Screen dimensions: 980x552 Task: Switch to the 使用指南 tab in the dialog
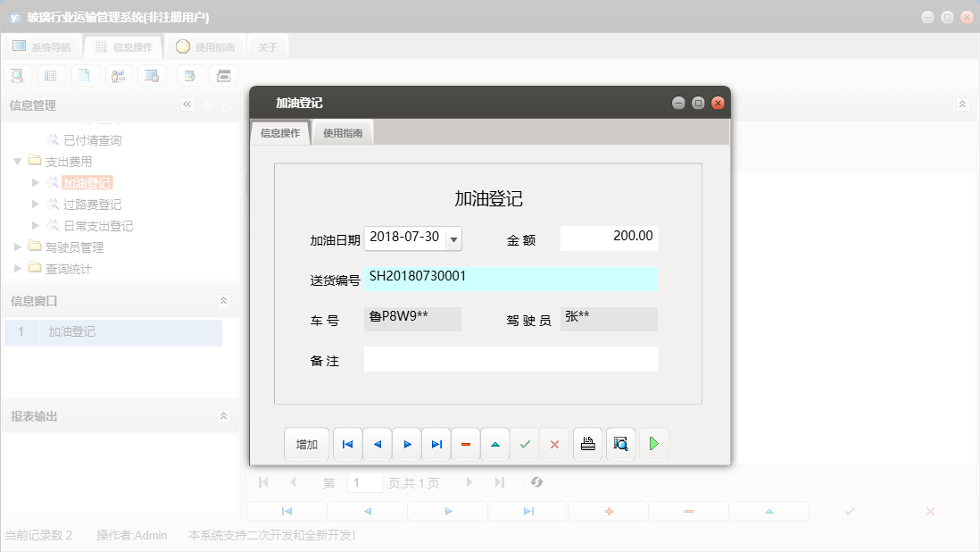343,131
